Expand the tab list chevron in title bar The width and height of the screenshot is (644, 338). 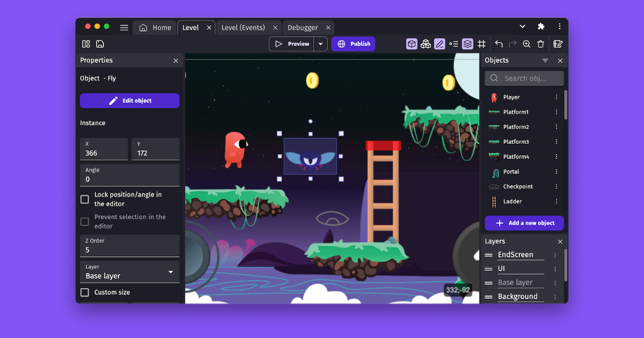(x=522, y=26)
